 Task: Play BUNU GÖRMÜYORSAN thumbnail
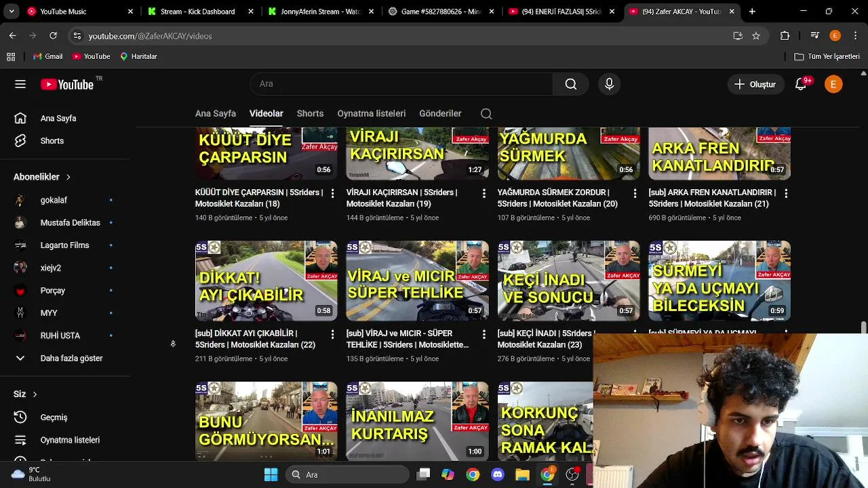tap(266, 421)
